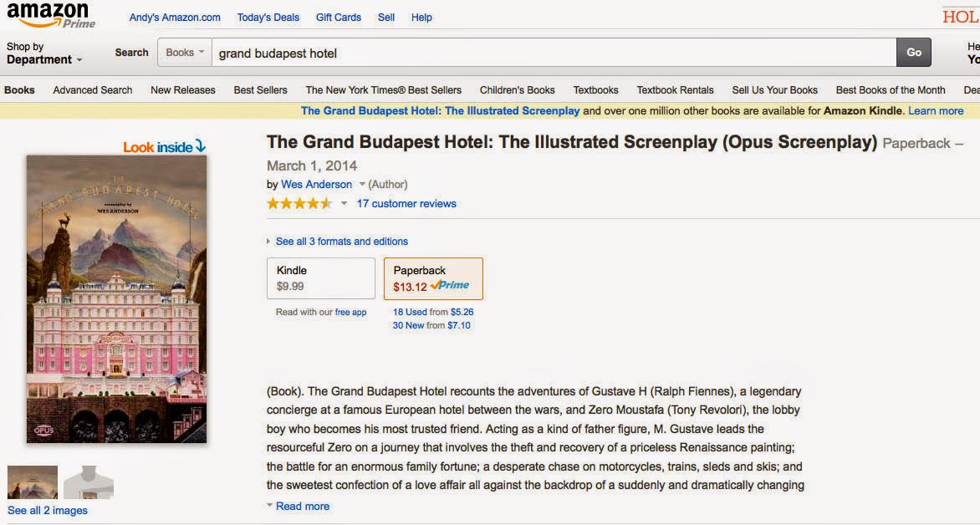Open the Books search category dropdown
The image size is (980, 525).
pyautogui.click(x=185, y=52)
